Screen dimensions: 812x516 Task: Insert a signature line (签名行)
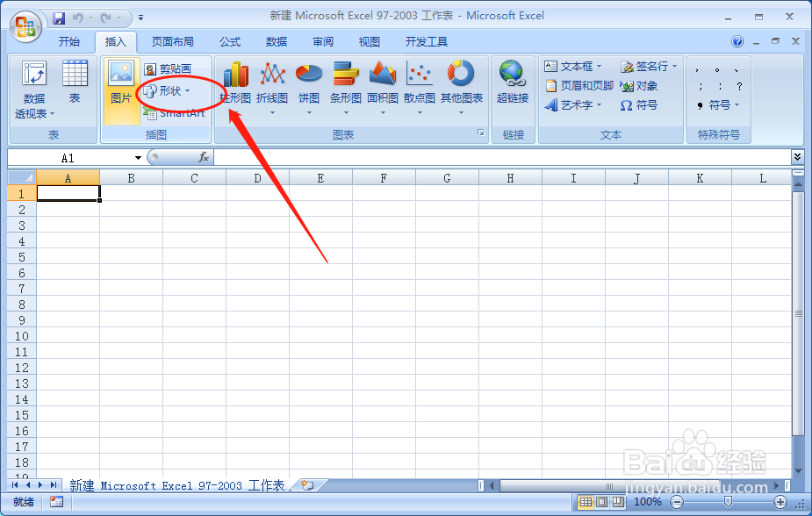coord(649,66)
